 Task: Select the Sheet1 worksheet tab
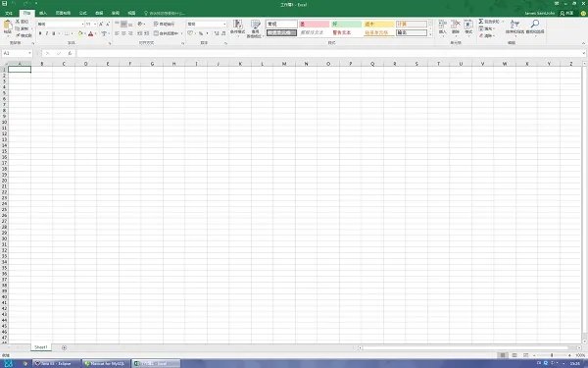tap(41, 347)
